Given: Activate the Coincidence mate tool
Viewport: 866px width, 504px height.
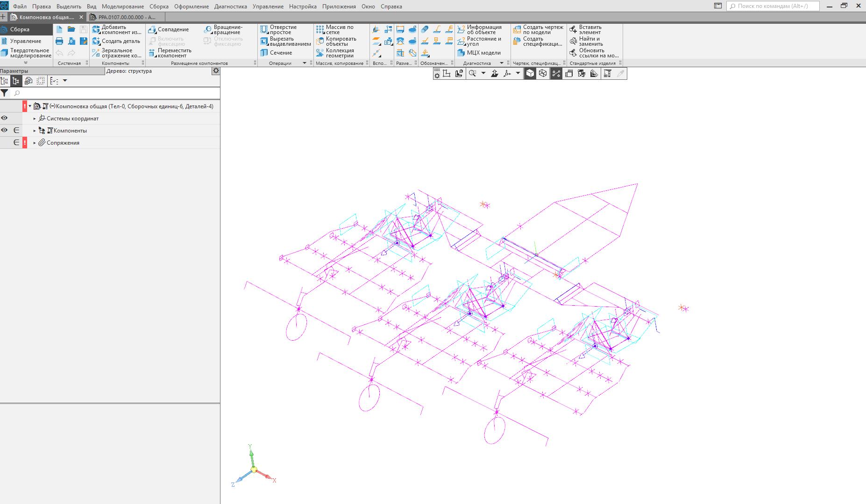Looking at the screenshot, I should pyautogui.click(x=152, y=29).
